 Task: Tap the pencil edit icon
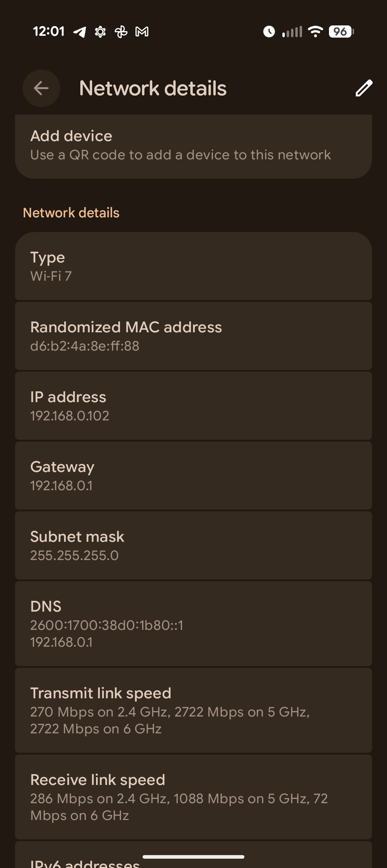pyautogui.click(x=364, y=88)
